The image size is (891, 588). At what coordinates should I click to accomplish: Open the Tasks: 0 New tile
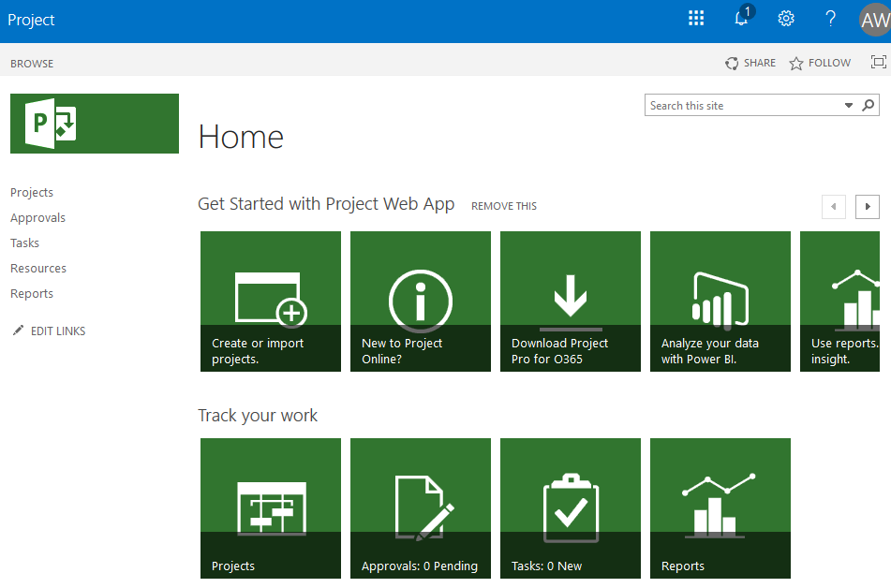tap(571, 507)
